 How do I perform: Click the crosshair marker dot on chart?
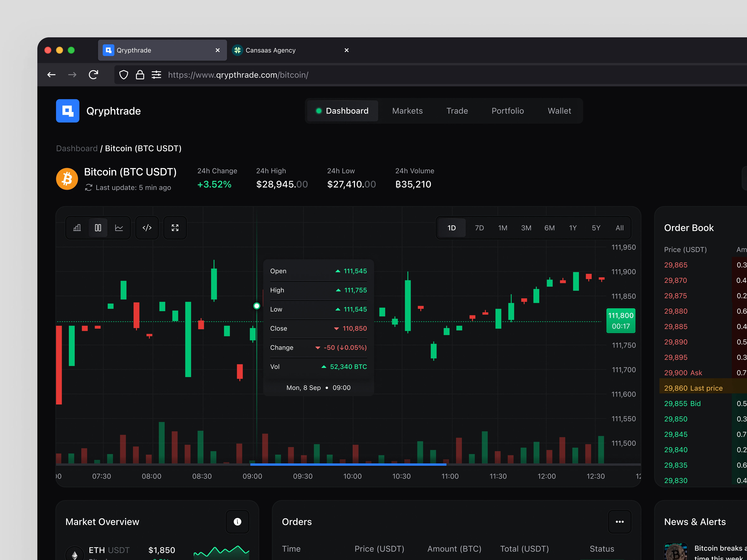tap(257, 306)
